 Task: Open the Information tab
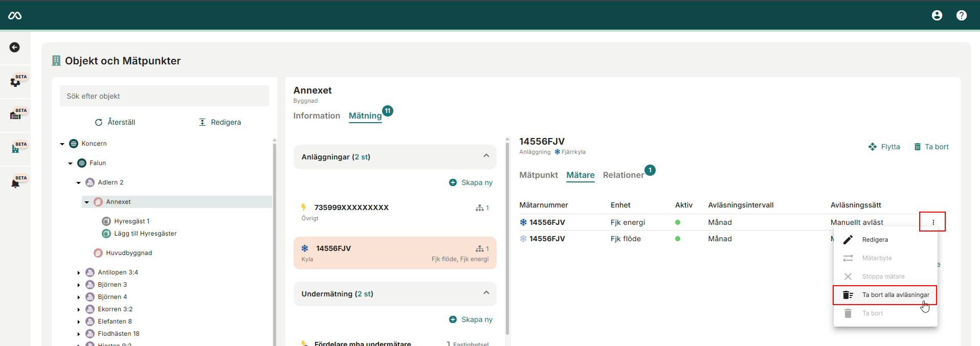click(x=316, y=116)
